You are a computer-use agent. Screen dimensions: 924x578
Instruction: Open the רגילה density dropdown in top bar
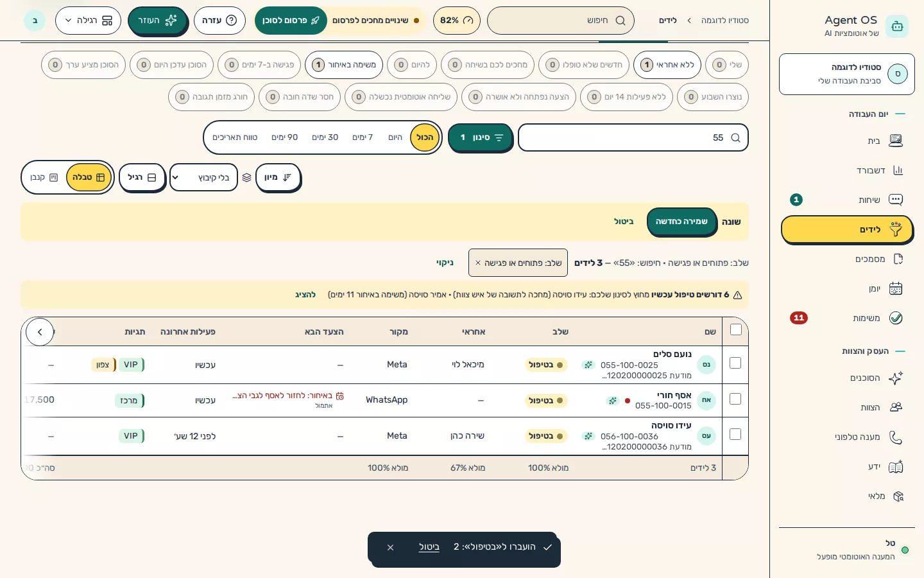pyautogui.click(x=88, y=21)
